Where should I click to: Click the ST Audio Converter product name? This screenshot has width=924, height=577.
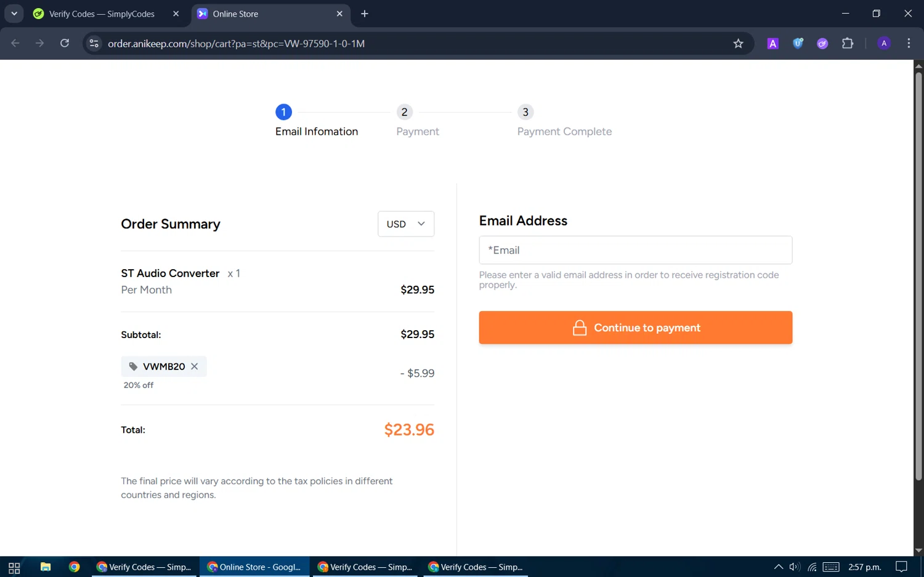170,273
